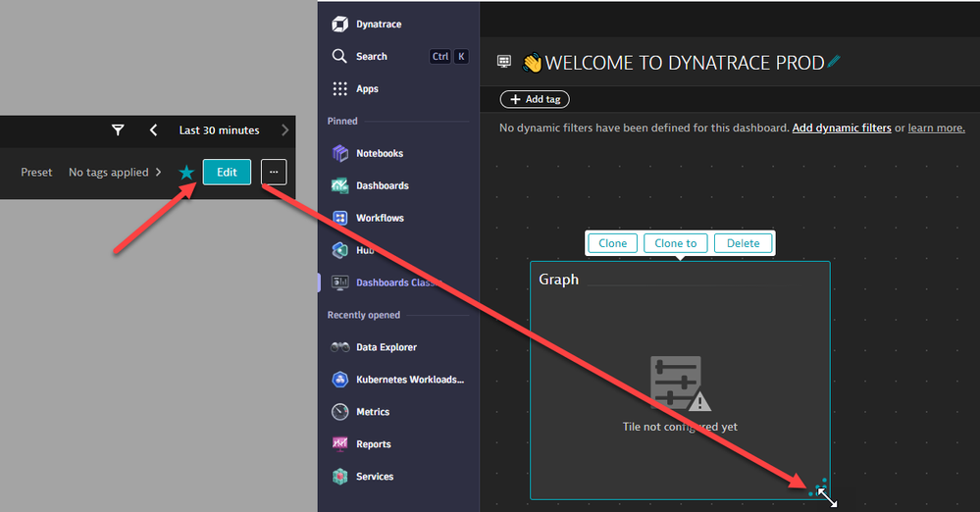Click the Graph tile resize handle
This screenshot has width=980, height=512.
click(x=819, y=488)
